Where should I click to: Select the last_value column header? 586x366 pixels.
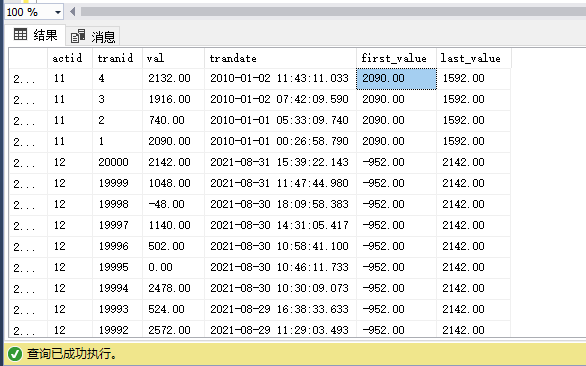coord(474,58)
